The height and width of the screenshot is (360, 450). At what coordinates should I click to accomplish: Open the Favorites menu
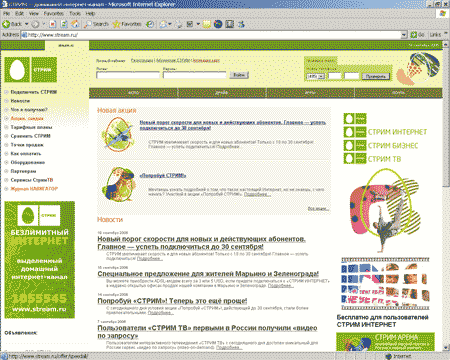pyautogui.click(x=54, y=14)
